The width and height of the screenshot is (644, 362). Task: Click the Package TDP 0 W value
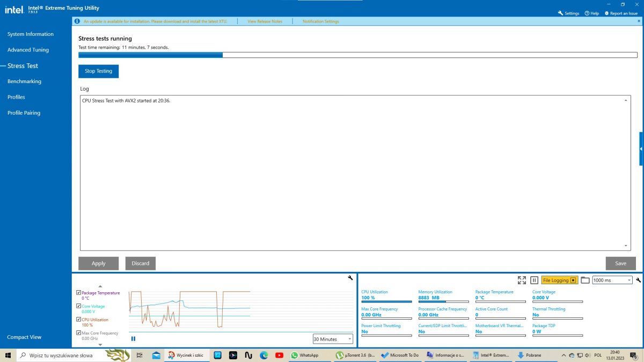pos(537,331)
